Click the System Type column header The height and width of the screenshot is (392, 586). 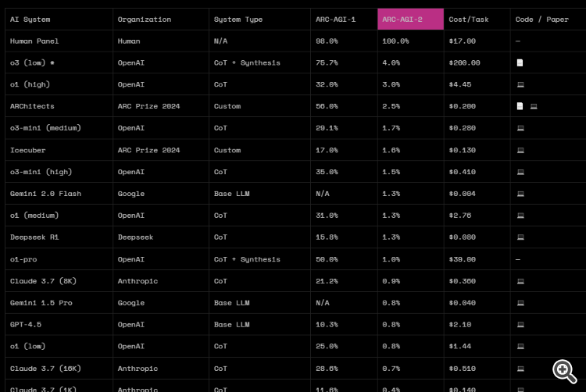238,20
